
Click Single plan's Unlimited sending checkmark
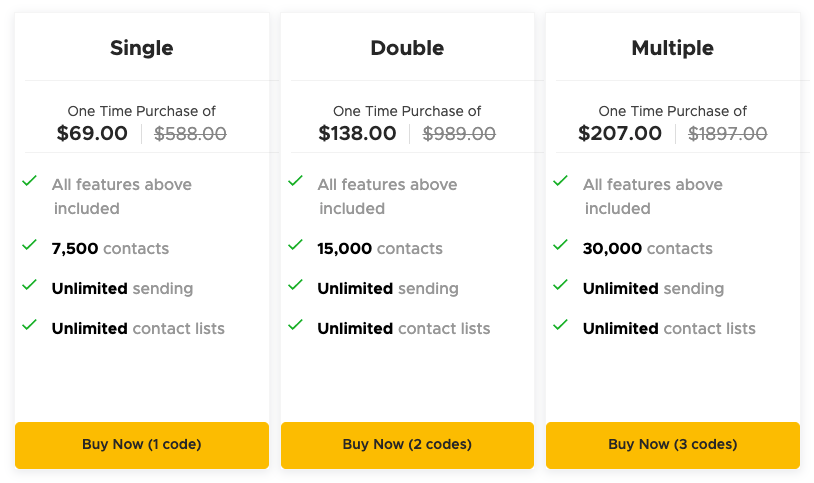click(x=30, y=286)
